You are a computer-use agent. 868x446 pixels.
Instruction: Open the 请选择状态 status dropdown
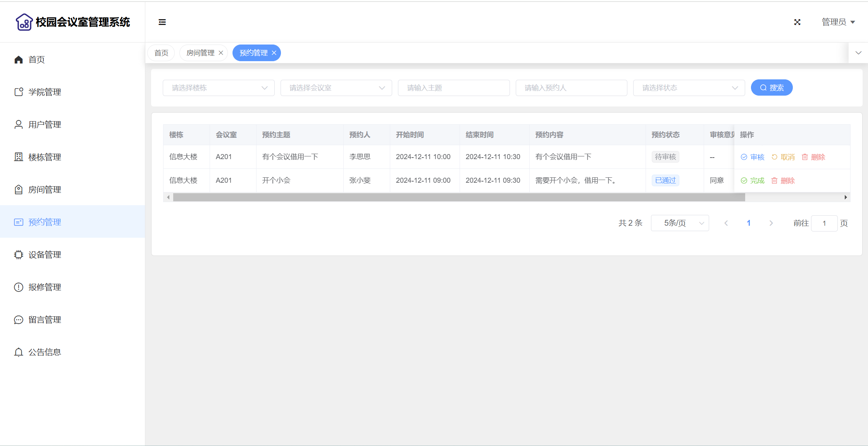coord(689,88)
